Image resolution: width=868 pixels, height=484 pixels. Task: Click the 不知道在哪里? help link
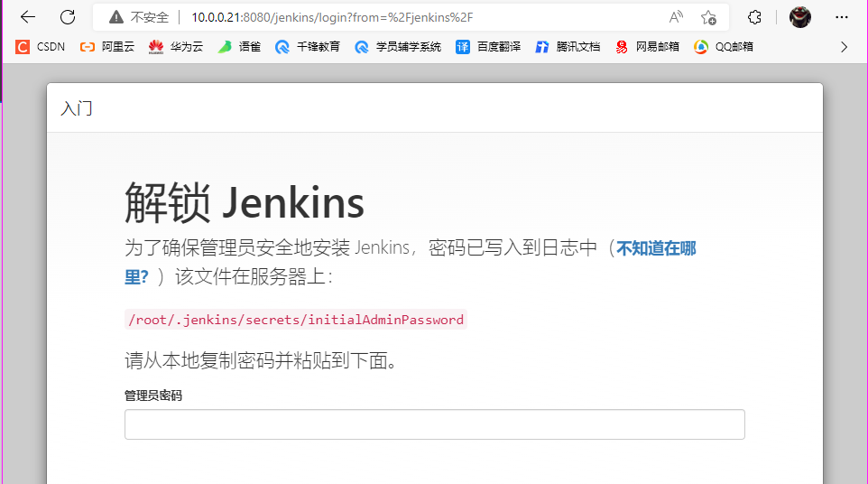tap(656, 248)
